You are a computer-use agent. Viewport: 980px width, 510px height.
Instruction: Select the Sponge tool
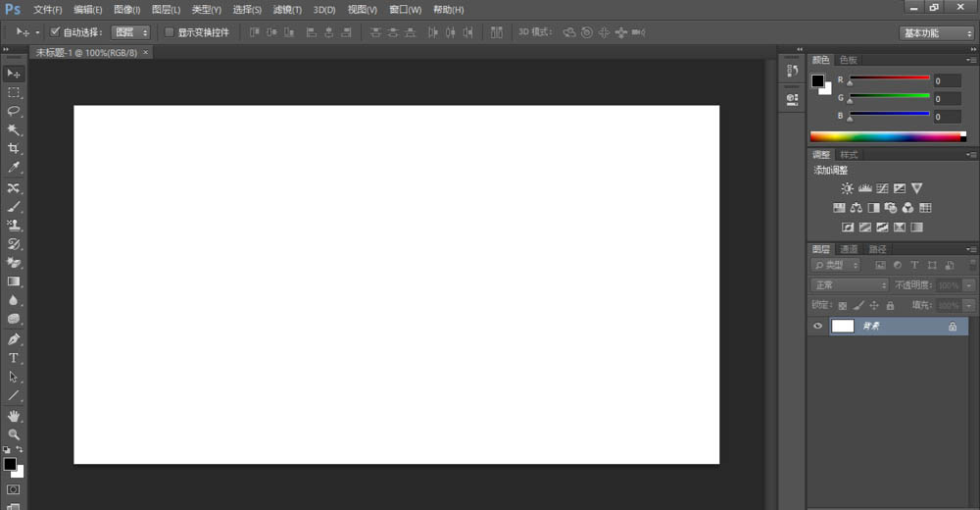coord(13,319)
